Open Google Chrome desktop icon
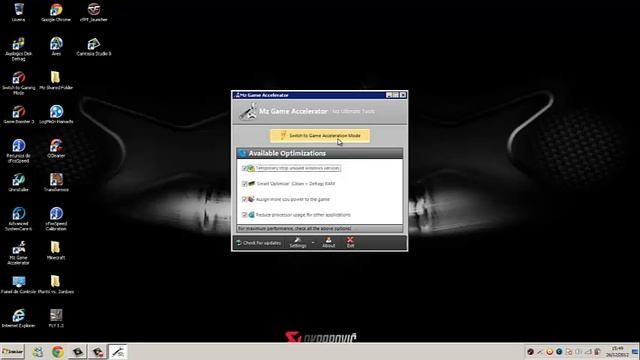Viewport: 640px width, 360px height. tap(56, 12)
